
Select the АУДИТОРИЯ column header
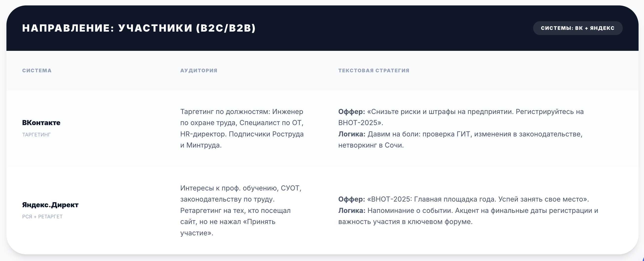pyautogui.click(x=199, y=71)
